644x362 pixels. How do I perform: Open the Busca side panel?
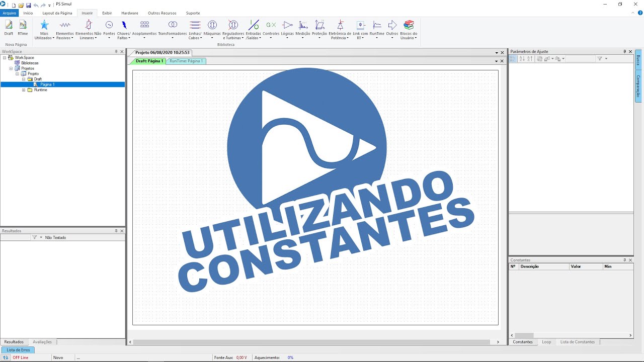(638, 60)
